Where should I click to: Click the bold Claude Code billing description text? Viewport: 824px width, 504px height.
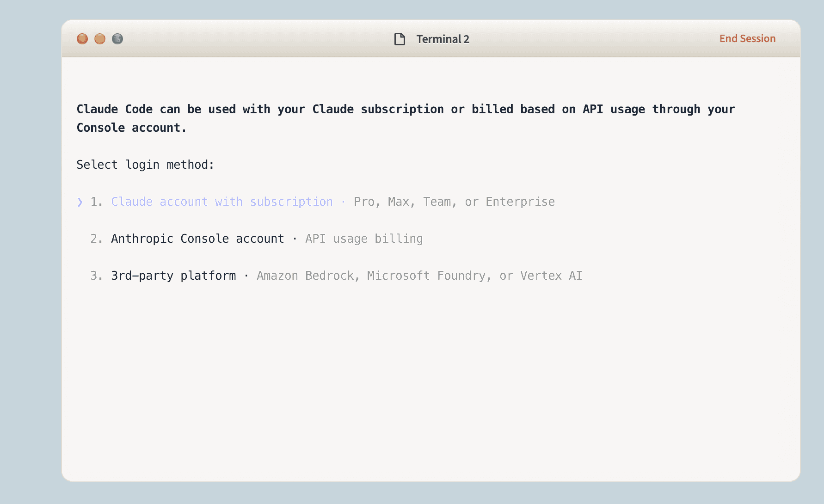point(406,118)
